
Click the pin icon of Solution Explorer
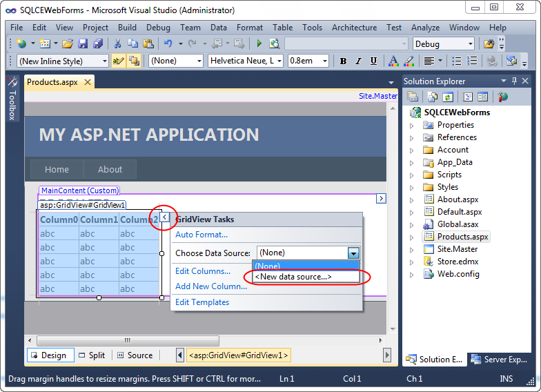515,81
